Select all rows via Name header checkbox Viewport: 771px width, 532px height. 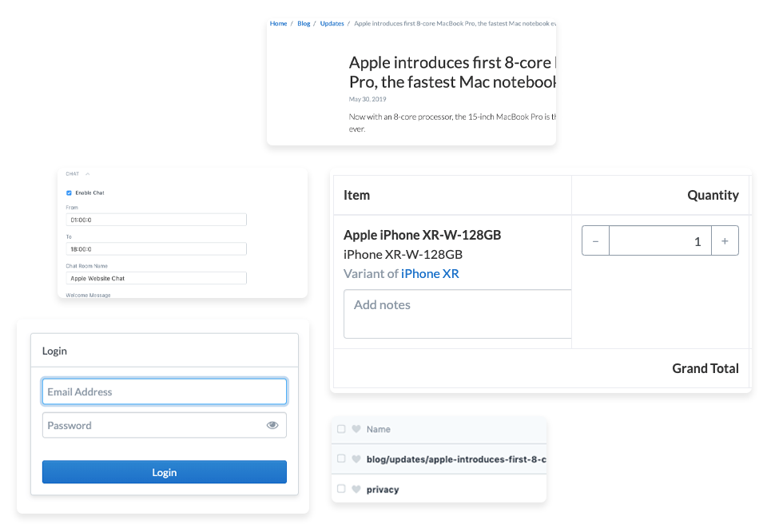pos(341,429)
